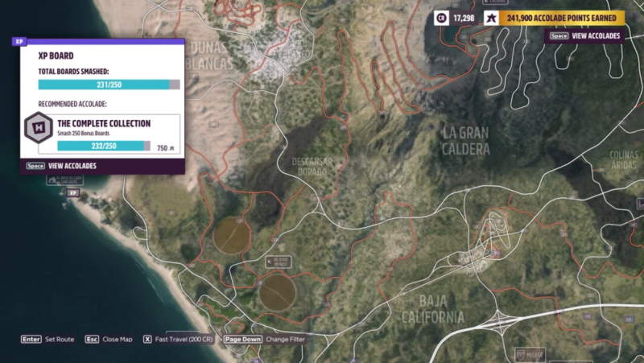
Task: Click the Descansar Dorado map label
Action: (x=312, y=167)
